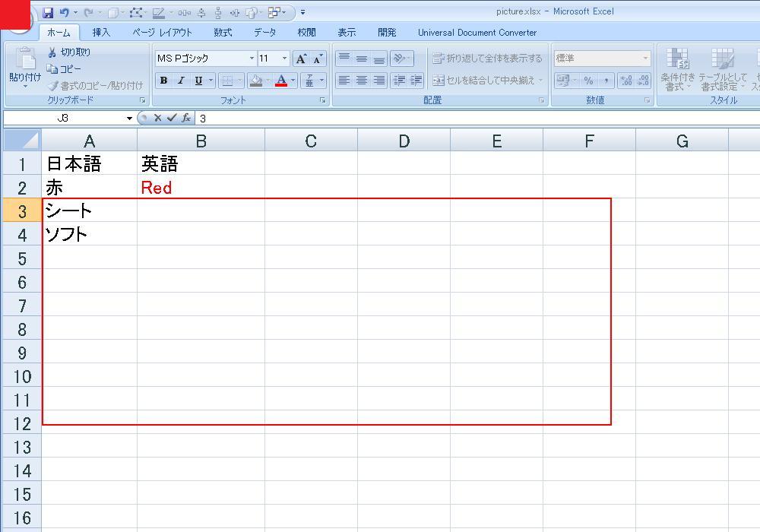Image resolution: width=760 pixels, height=532 pixels.
Task: Click the increase indent icon
Action: point(416,81)
